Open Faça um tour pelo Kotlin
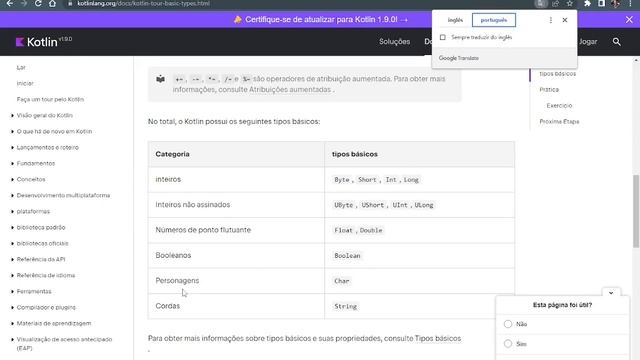The image size is (640, 360). click(50, 99)
